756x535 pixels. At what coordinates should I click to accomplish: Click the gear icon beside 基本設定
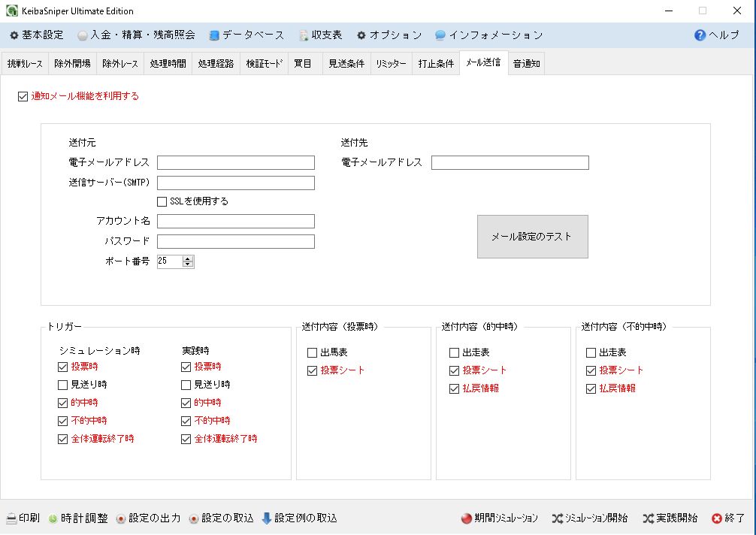click(x=14, y=35)
